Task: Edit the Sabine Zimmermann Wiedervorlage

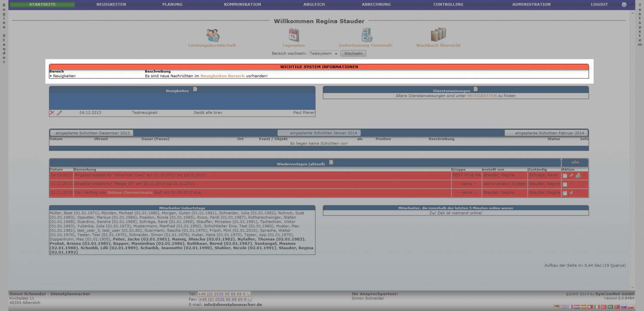Action: 571,193
